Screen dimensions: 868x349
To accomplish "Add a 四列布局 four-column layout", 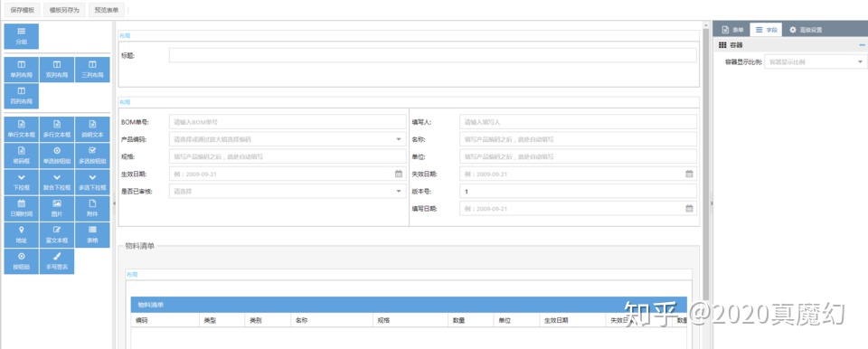I will (21, 97).
